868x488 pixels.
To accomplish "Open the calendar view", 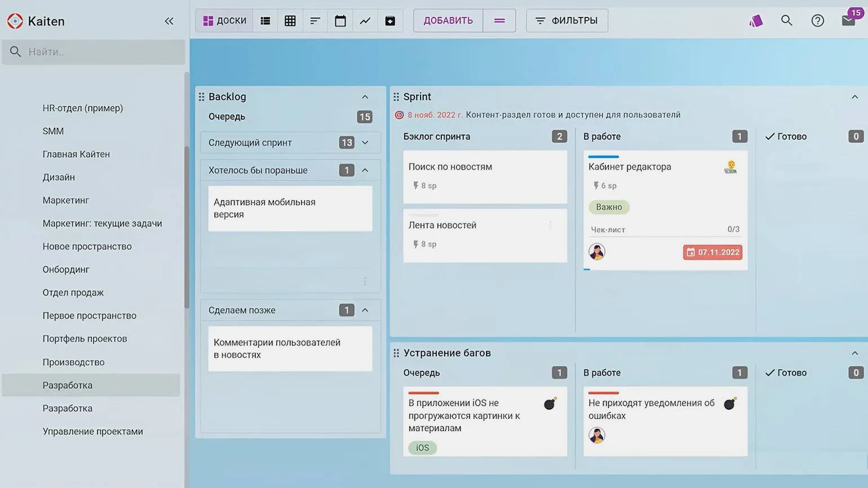I will point(340,21).
